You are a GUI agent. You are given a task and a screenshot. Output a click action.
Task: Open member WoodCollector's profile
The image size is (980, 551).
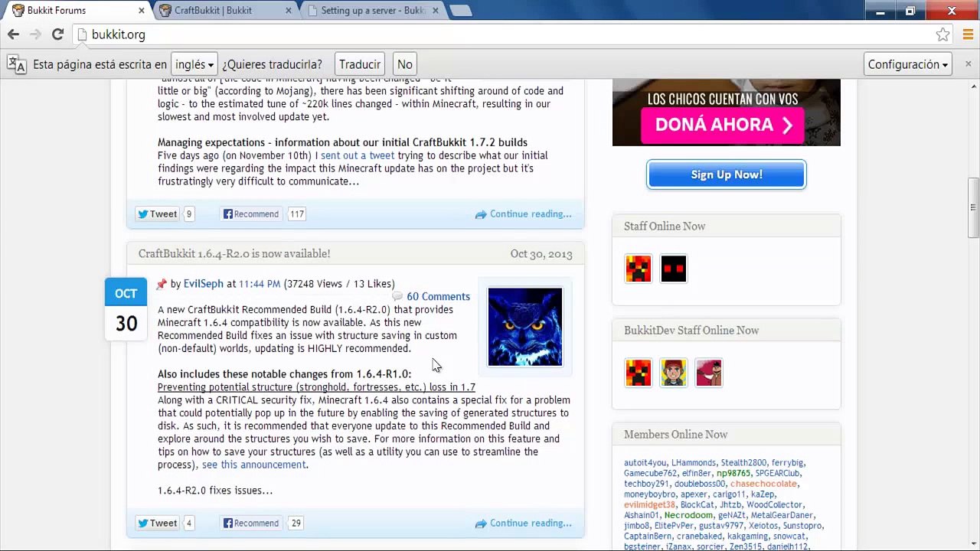[774, 505]
